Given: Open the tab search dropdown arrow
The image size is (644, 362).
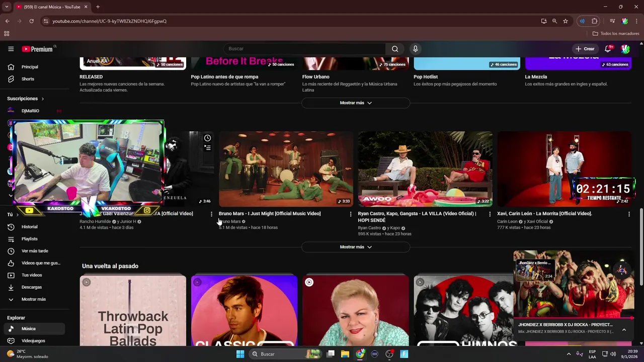Looking at the screenshot, I should [7, 7].
